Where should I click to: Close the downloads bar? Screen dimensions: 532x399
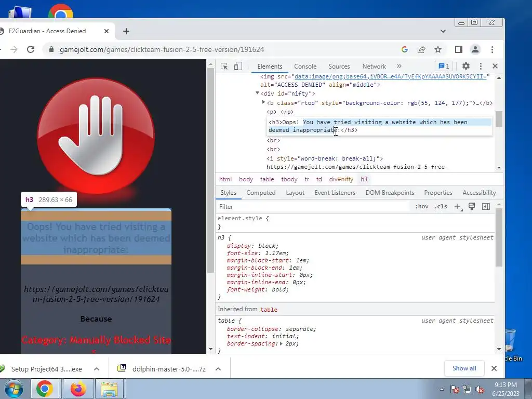click(494, 368)
